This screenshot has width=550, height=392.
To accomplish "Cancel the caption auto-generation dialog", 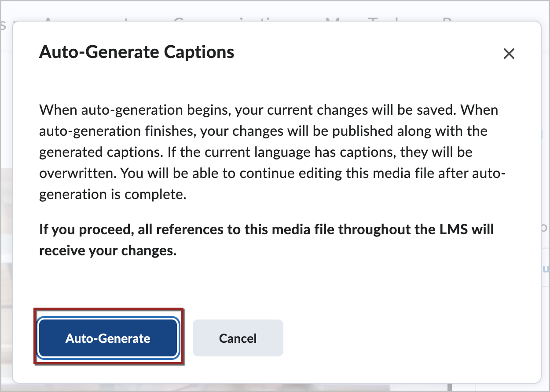I will pyautogui.click(x=238, y=338).
